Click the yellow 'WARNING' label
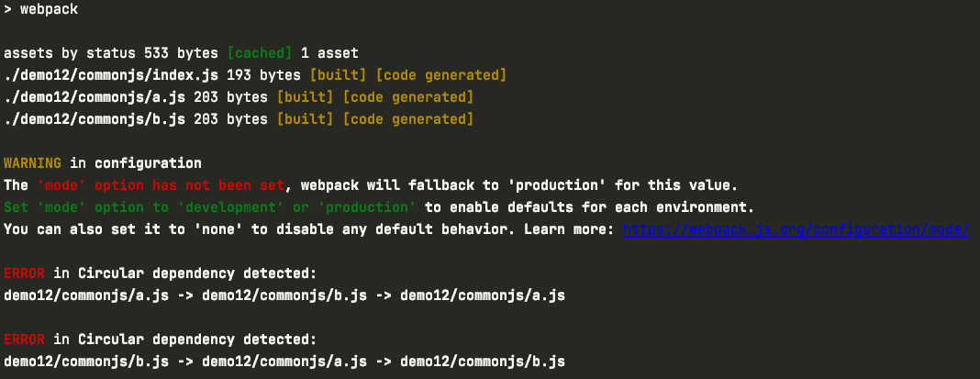This screenshot has width=980, height=379. [32, 164]
